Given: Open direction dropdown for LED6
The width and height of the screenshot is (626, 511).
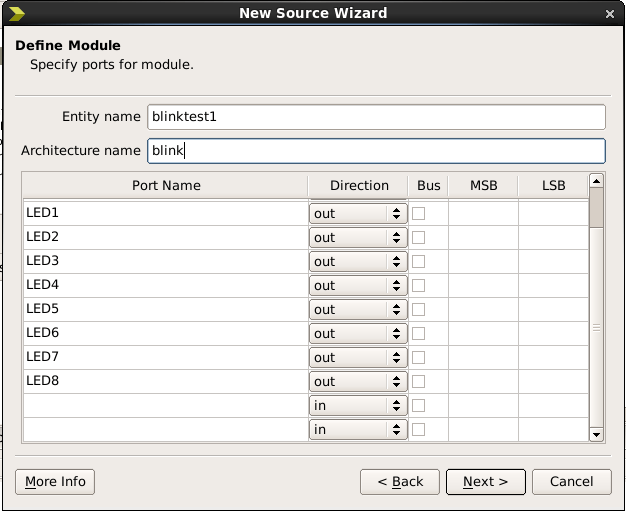Looking at the screenshot, I should 358,333.
